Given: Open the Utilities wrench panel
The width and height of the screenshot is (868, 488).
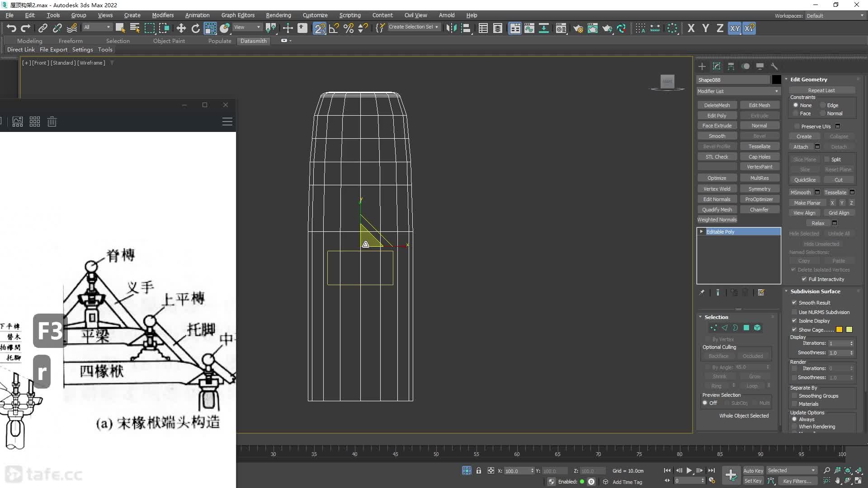Looking at the screenshot, I should (774, 66).
